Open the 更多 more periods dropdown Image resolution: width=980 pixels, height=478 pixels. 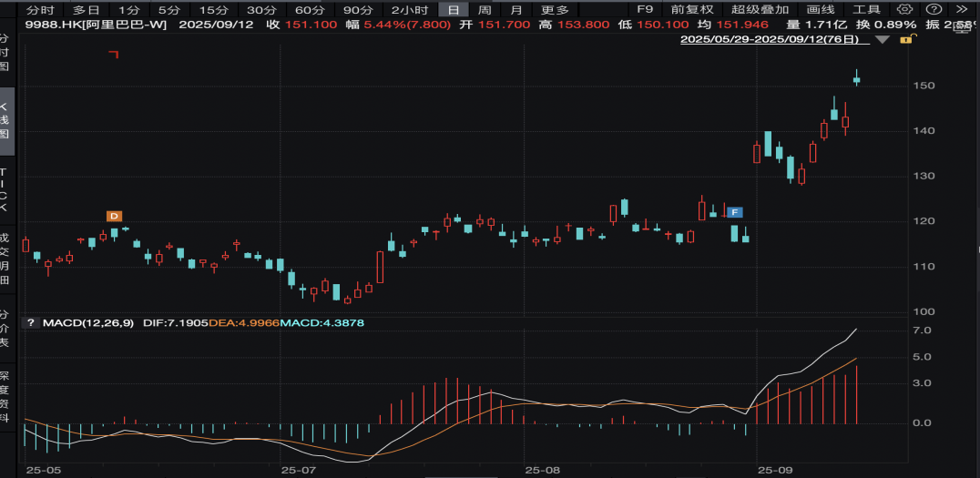555,9
